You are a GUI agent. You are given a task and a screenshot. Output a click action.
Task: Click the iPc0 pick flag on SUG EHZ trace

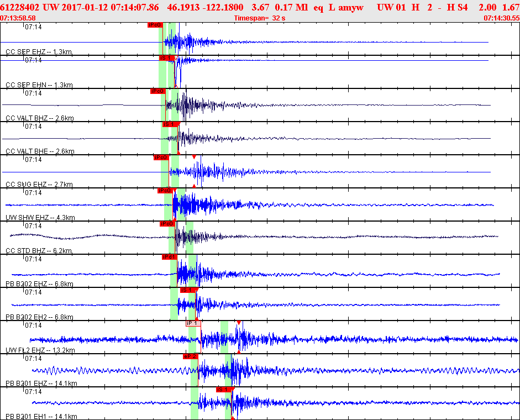tap(160, 158)
